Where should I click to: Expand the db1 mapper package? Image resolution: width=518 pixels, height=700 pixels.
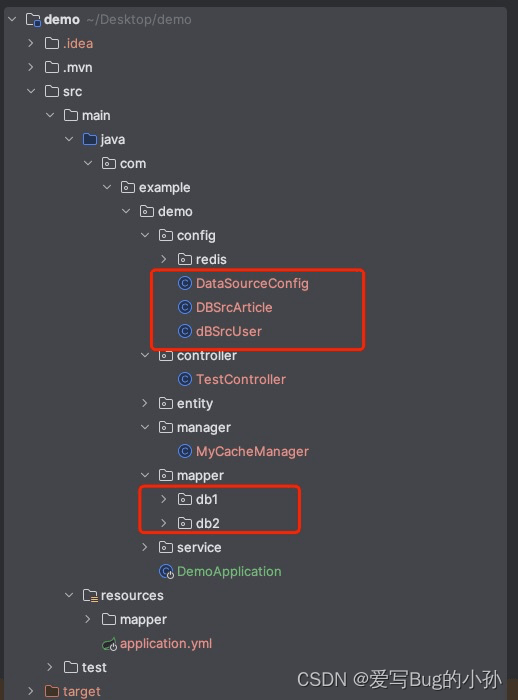[x=163, y=499]
